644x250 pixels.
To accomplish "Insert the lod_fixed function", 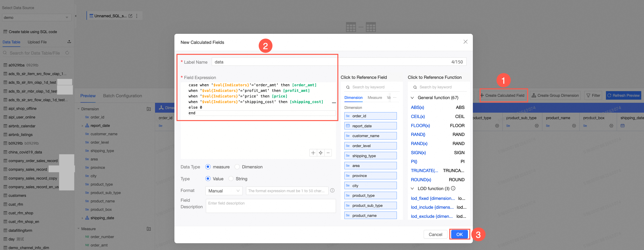I will point(433,198).
